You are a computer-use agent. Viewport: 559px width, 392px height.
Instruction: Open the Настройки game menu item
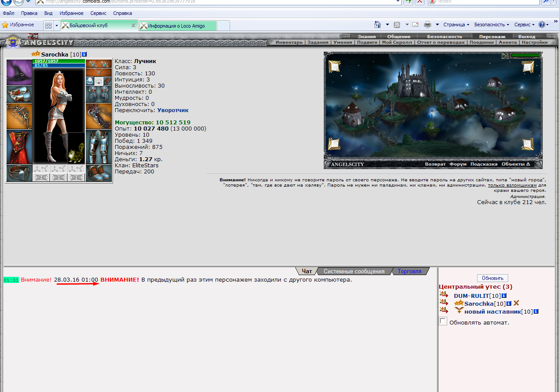(534, 42)
